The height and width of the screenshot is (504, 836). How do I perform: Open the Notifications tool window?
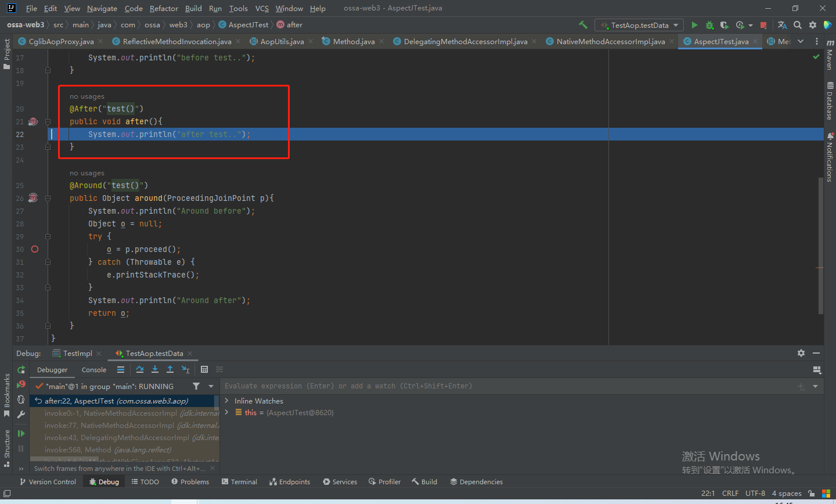click(830, 157)
